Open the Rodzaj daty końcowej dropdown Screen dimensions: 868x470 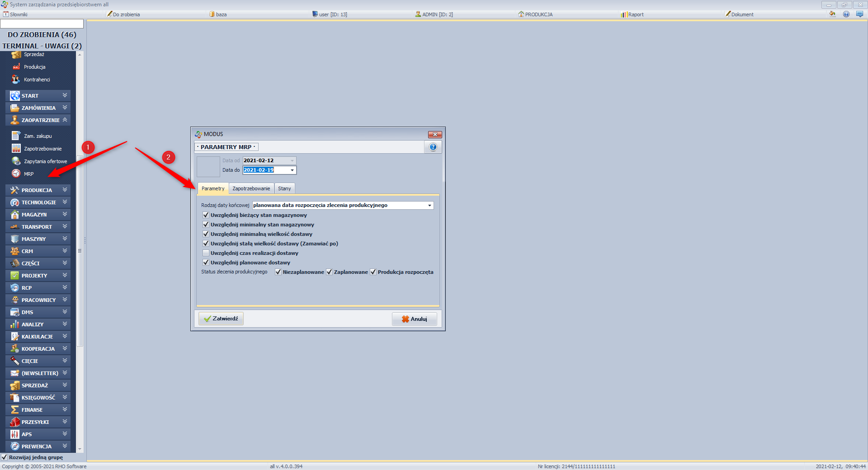pyautogui.click(x=429, y=205)
